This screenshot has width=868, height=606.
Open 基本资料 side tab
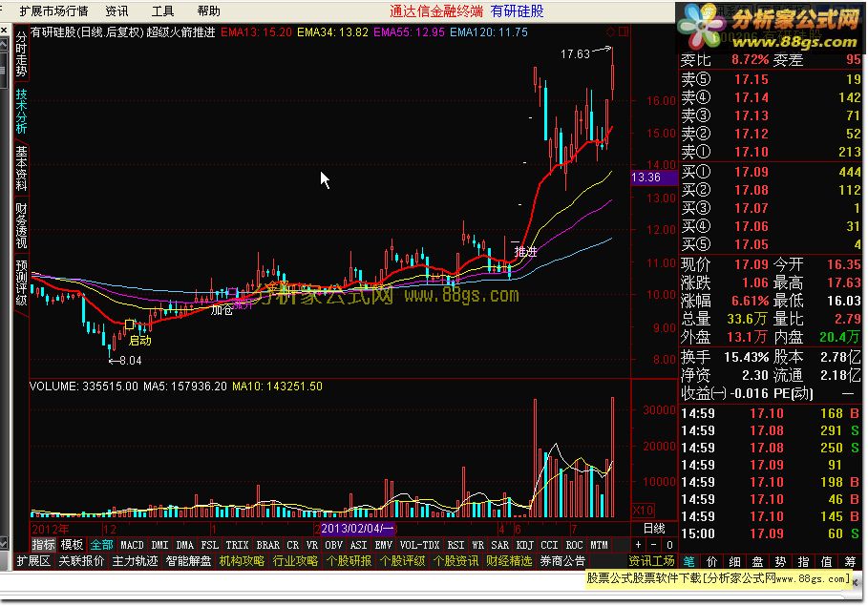(21, 168)
